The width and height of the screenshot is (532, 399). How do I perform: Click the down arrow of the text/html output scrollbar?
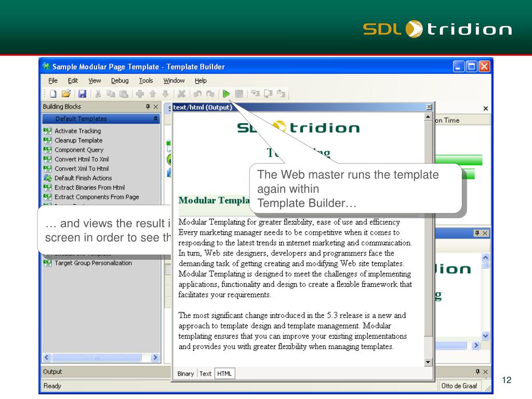[428, 362]
